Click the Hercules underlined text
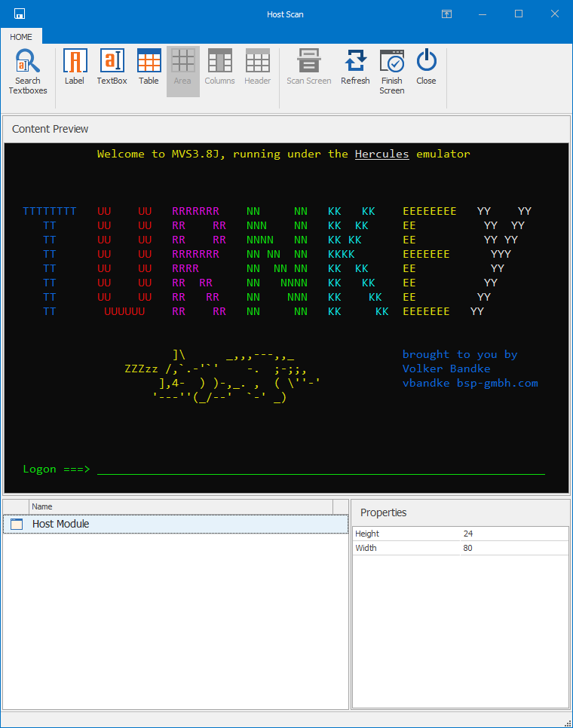Viewport: 573px width, 728px height. (x=381, y=154)
